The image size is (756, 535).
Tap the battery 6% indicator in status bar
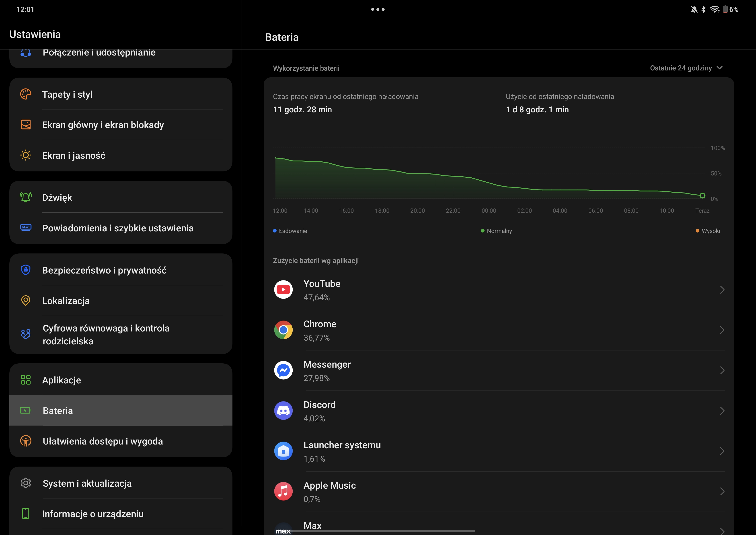(731, 9)
